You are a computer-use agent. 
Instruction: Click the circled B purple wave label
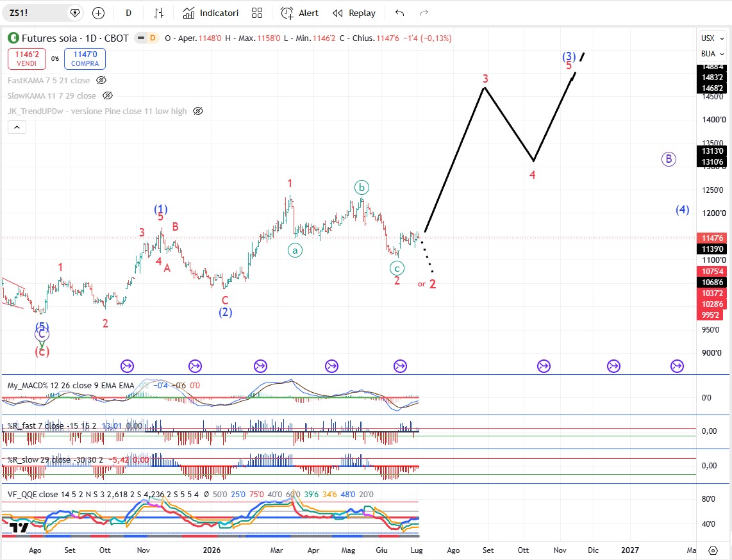click(x=669, y=159)
